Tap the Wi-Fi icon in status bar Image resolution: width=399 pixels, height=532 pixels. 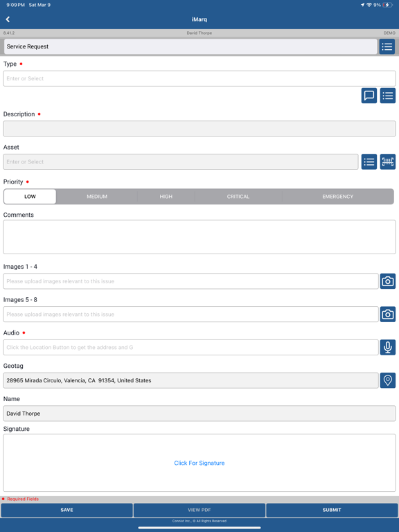tap(369, 5)
